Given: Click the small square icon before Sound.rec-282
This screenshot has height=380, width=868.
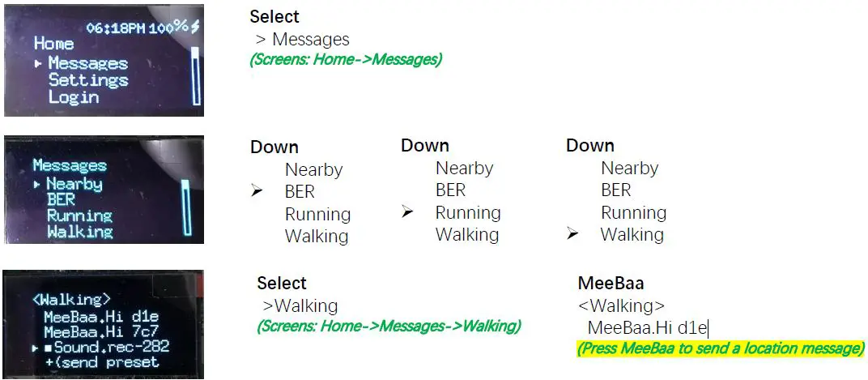Looking at the screenshot, I should (48, 348).
